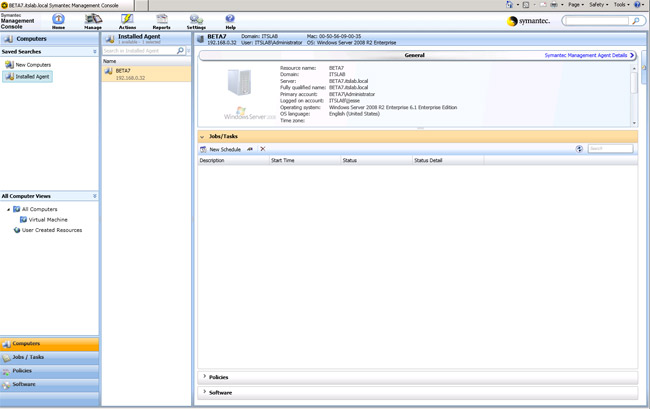Click the BETA7 computer icon in the list
Viewport: 650px width, 409px height.
109,71
